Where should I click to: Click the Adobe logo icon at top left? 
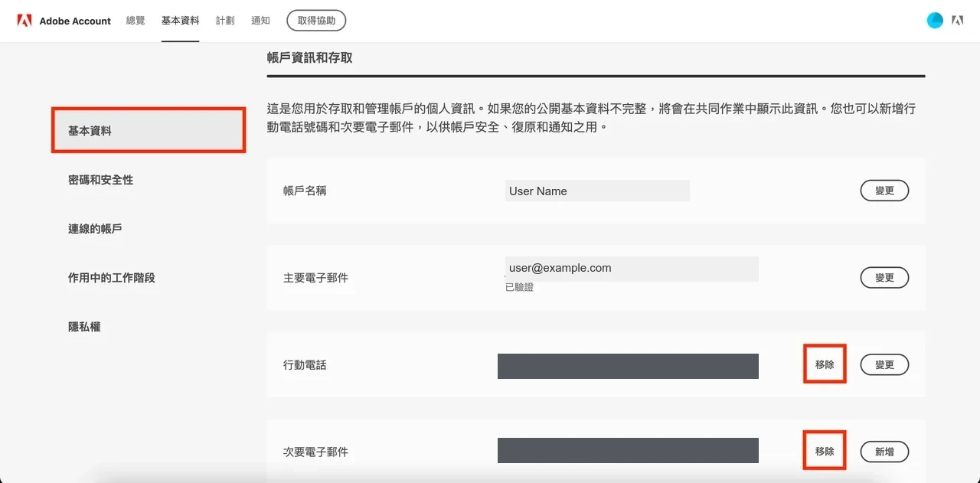(x=24, y=21)
